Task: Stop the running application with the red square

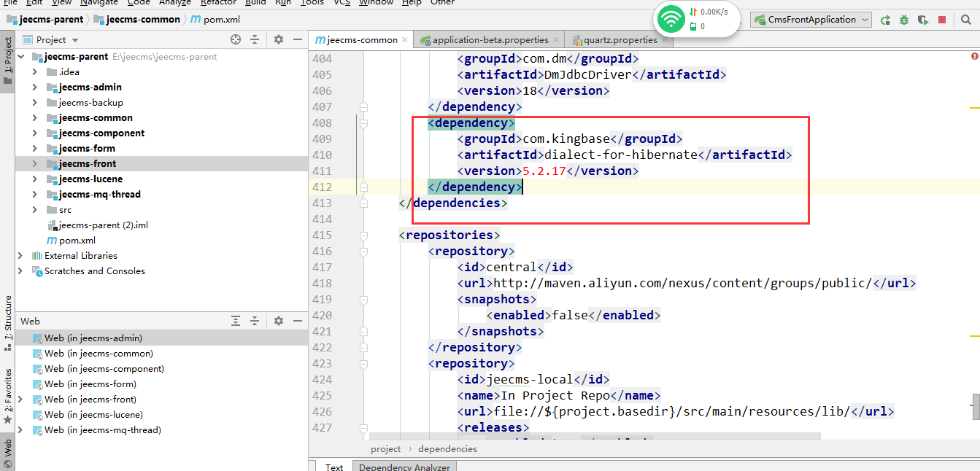Action: point(942,20)
